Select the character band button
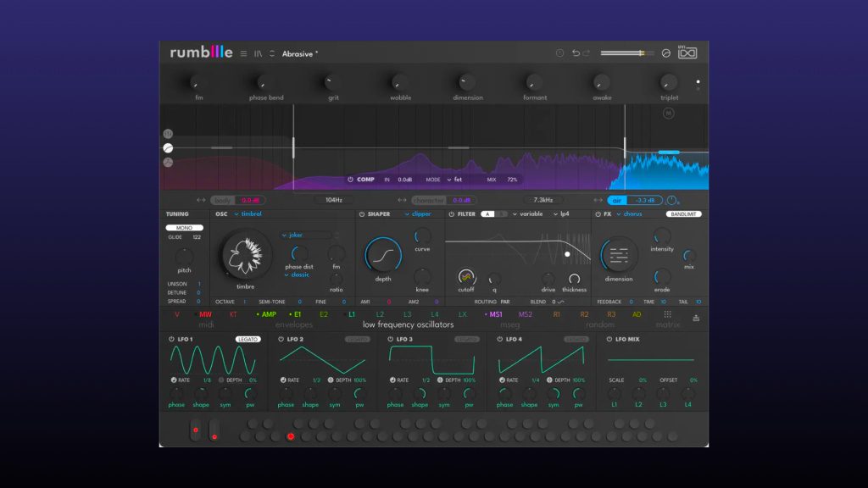Screen dimensions: 868x488 coord(428,200)
